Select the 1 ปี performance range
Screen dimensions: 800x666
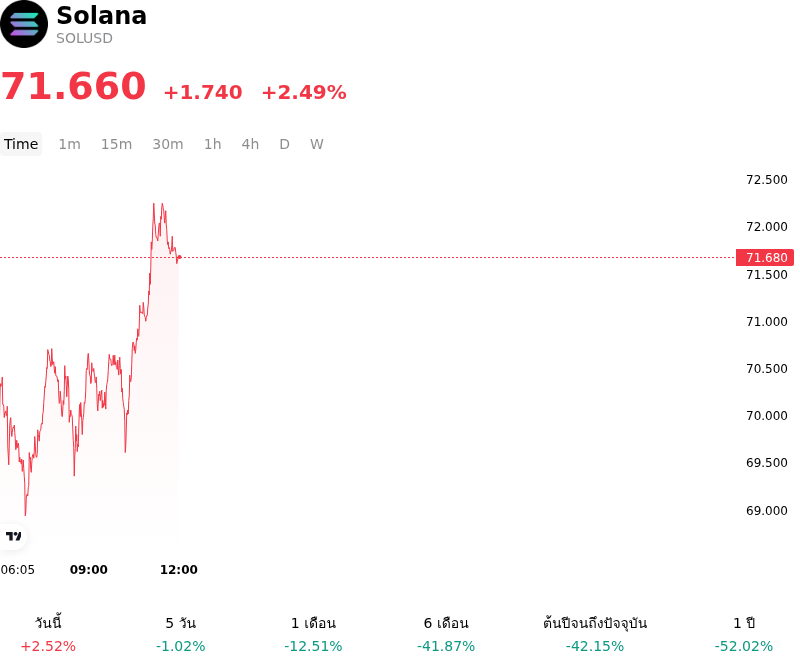pos(744,634)
